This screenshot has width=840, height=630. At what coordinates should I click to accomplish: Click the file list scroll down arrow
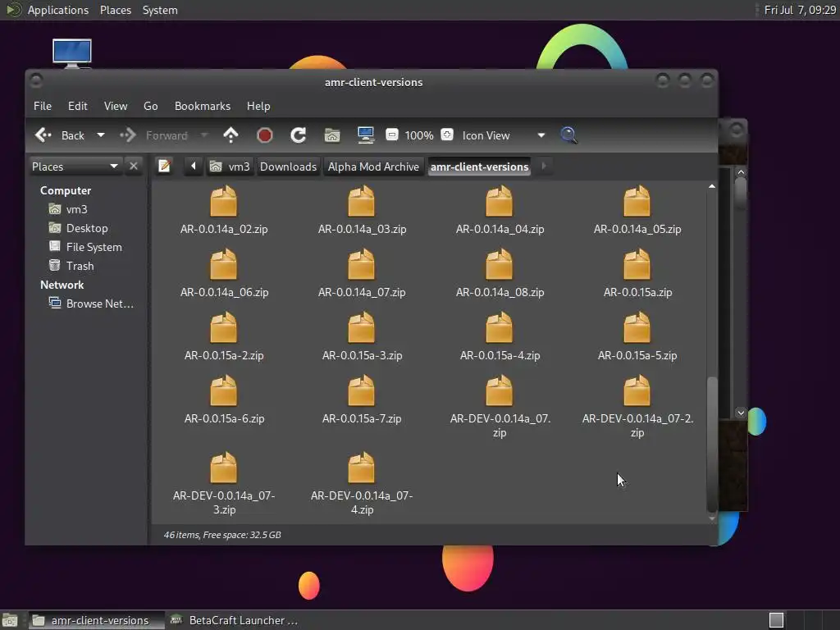point(712,518)
